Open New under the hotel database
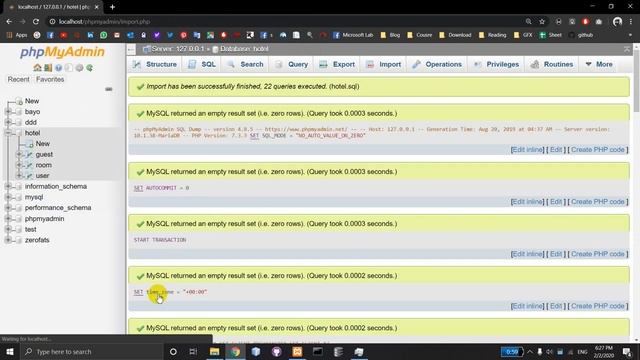Screen dimensions: 640x360 42,144
